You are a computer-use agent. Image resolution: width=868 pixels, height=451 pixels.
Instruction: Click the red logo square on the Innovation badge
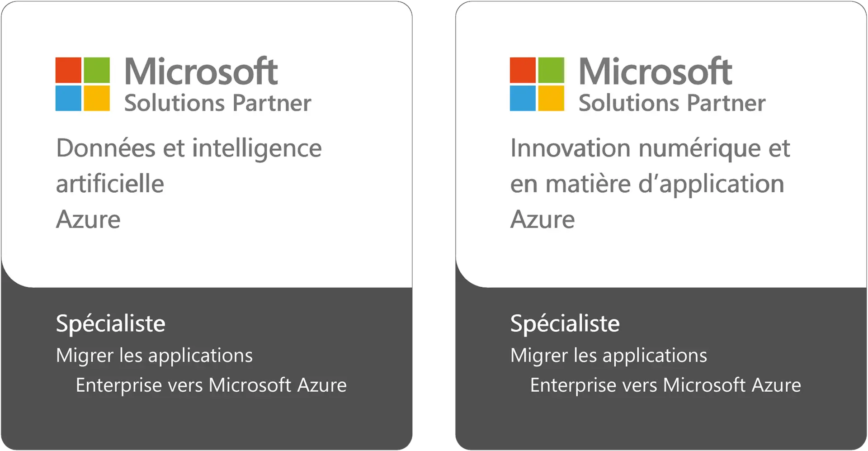click(x=523, y=70)
